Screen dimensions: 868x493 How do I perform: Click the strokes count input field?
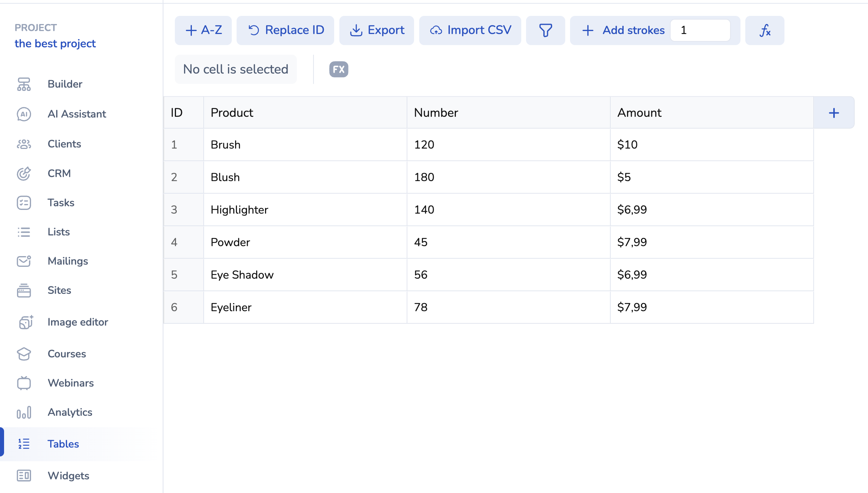click(x=700, y=30)
